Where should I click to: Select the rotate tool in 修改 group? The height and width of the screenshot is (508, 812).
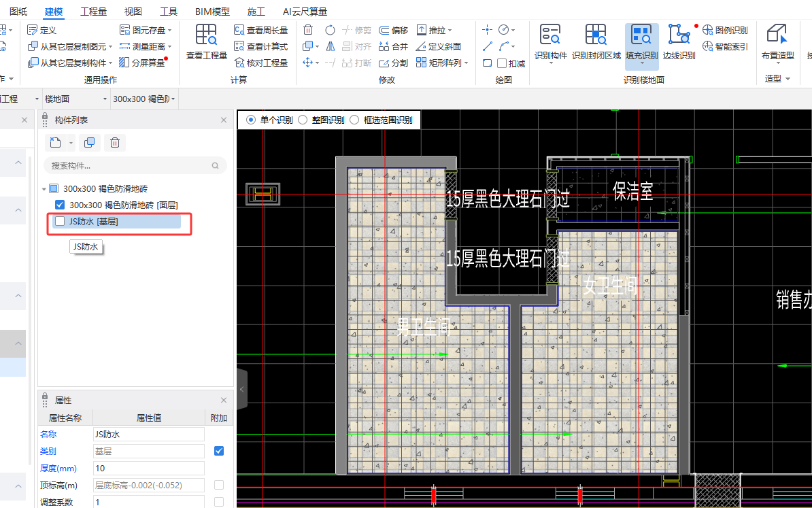point(330,29)
